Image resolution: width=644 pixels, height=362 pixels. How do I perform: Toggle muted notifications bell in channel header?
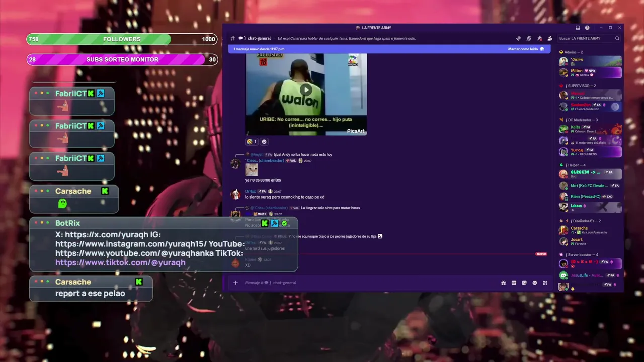pos(529,38)
